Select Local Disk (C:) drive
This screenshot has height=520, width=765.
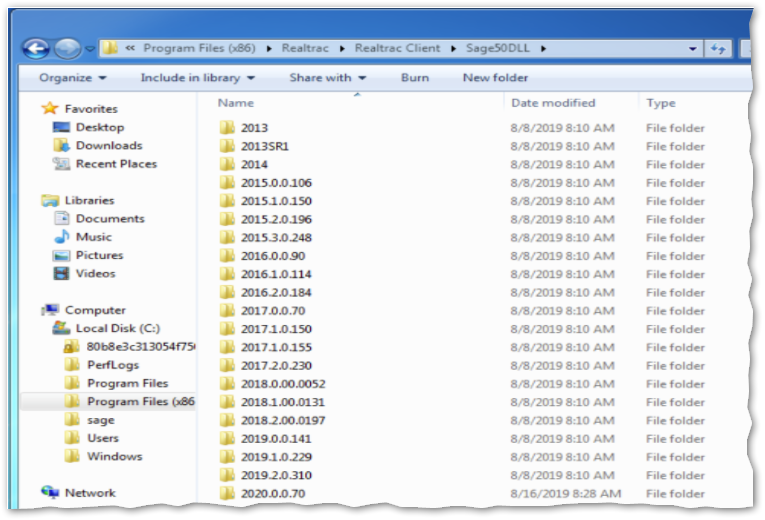[x=118, y=328]
